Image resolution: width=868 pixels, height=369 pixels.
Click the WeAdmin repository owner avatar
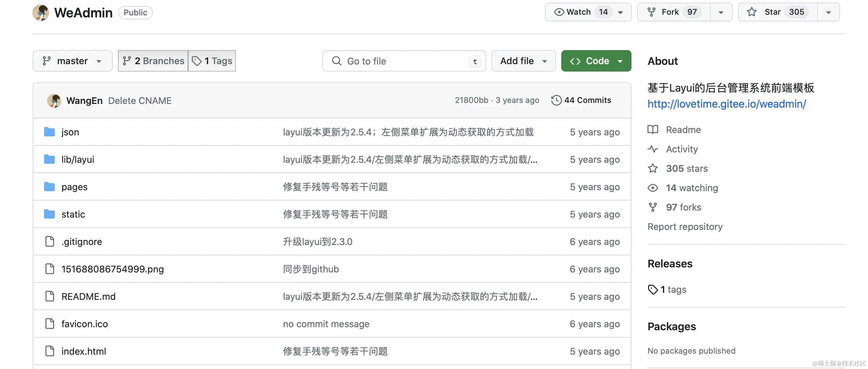pos(41,12)
